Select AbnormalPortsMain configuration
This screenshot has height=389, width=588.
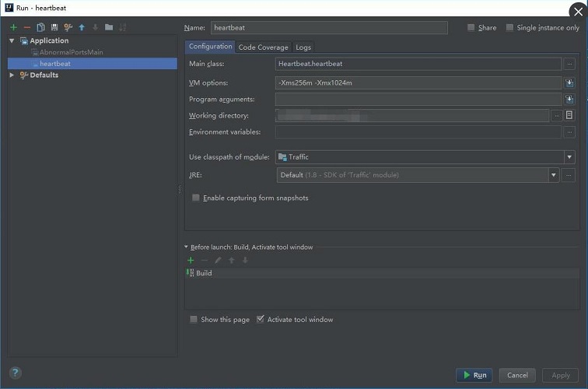72,52
